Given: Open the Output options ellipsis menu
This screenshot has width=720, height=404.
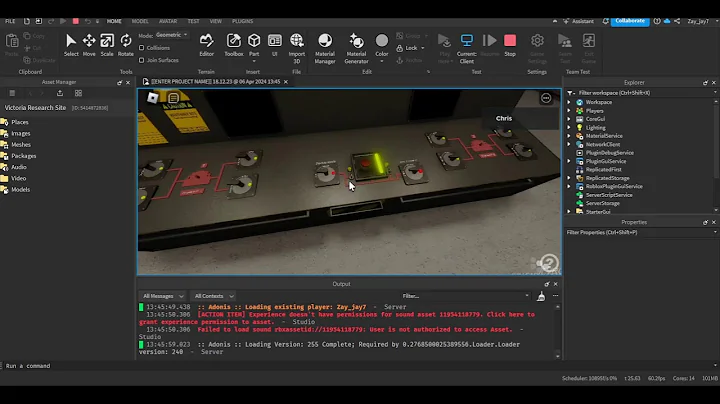Looking at the screenshot, I should click(556, 296).
